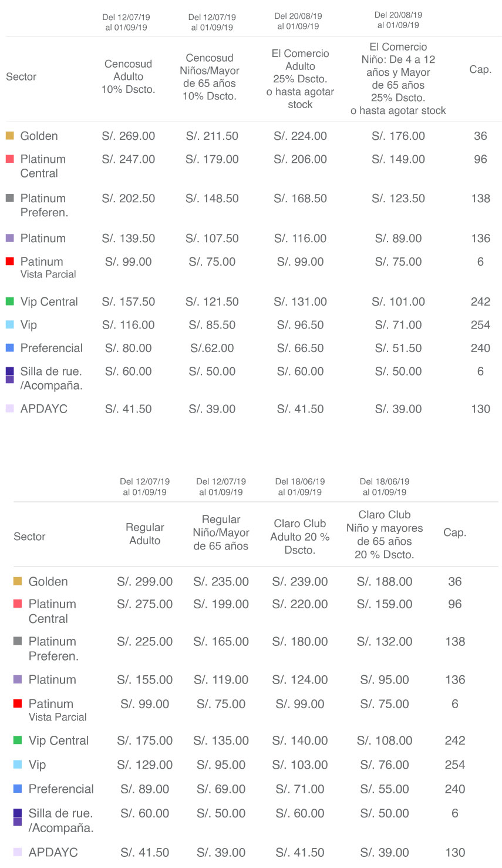Select the El Comercio Adulto 25% Dscto. header

[300, 79]
